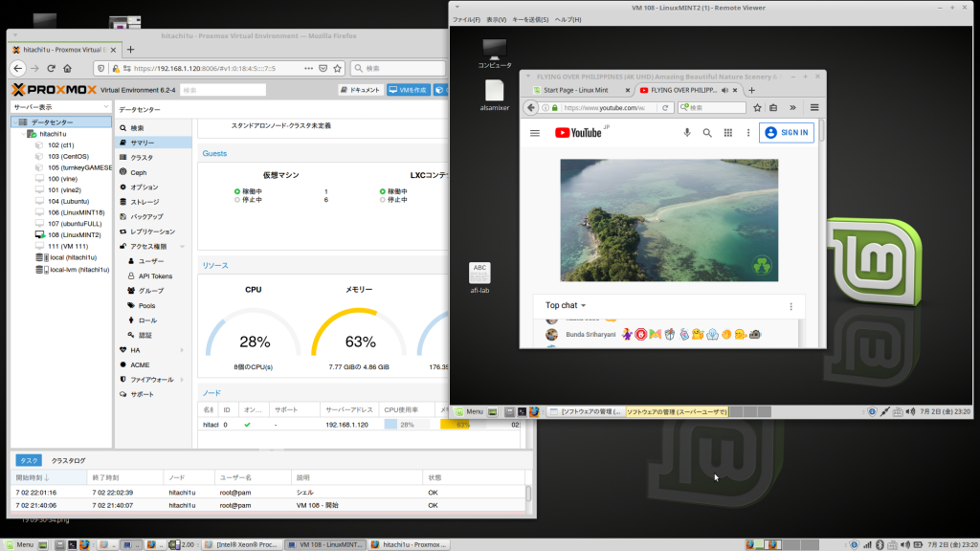Mute the audio on the YouTube tab
This screenshot has height=551, width=980.
pyautogui.click(x=724, y=90)
